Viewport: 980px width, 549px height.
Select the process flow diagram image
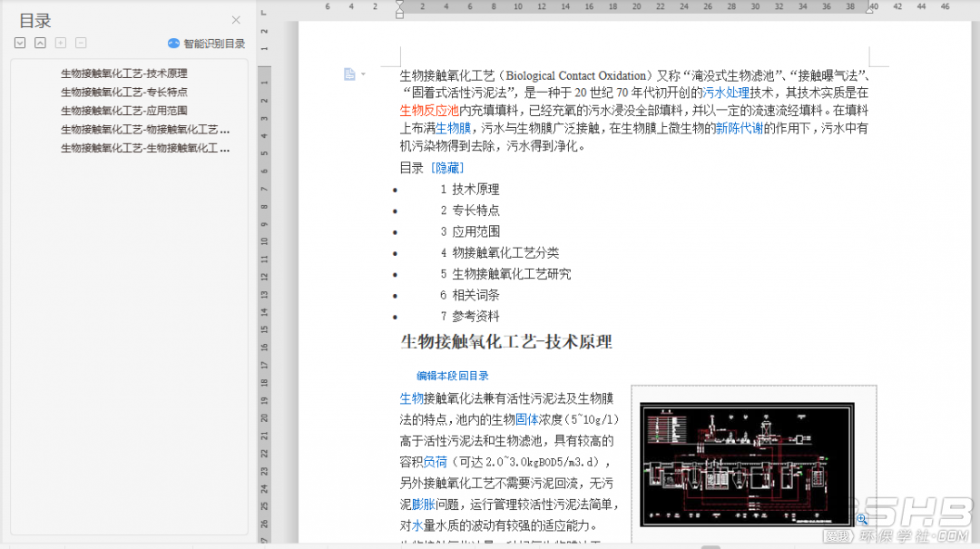(x=747, y=464)
